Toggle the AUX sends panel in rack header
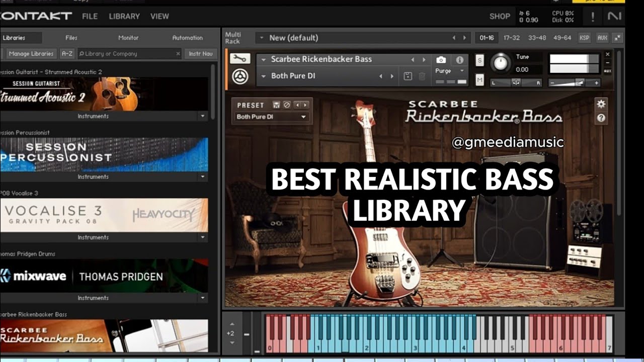The width and height of the screenshot is (644, 362). tap(602, 38)
